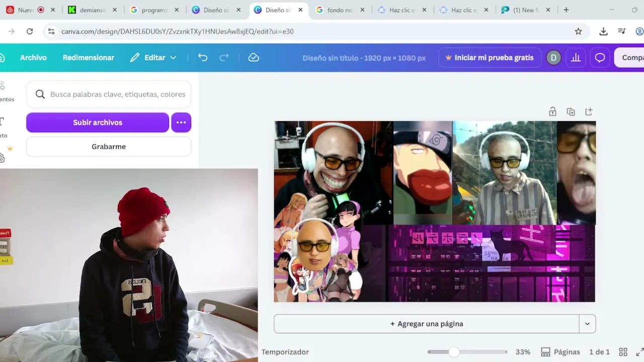This screenshot has width=644, height=362.
Task: Select the Kakashi anime image on canvas
Action: click(423, 172)
